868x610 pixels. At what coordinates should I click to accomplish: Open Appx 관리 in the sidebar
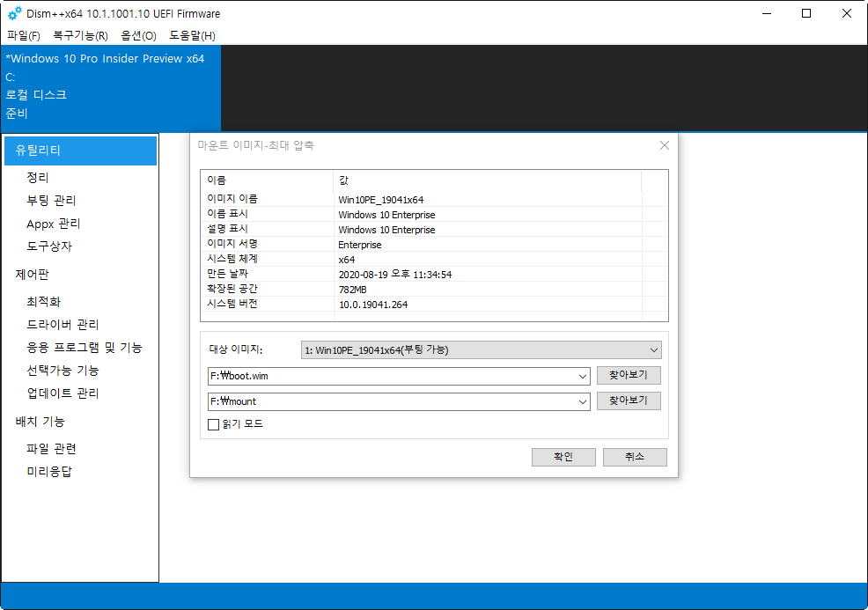(x=53, y=224)
